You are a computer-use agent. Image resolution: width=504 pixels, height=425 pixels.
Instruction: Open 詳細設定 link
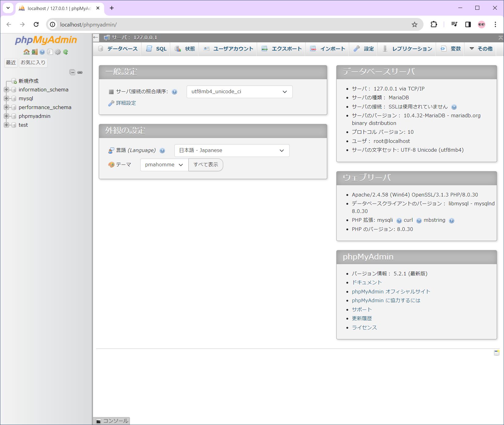tap(126, 103)
